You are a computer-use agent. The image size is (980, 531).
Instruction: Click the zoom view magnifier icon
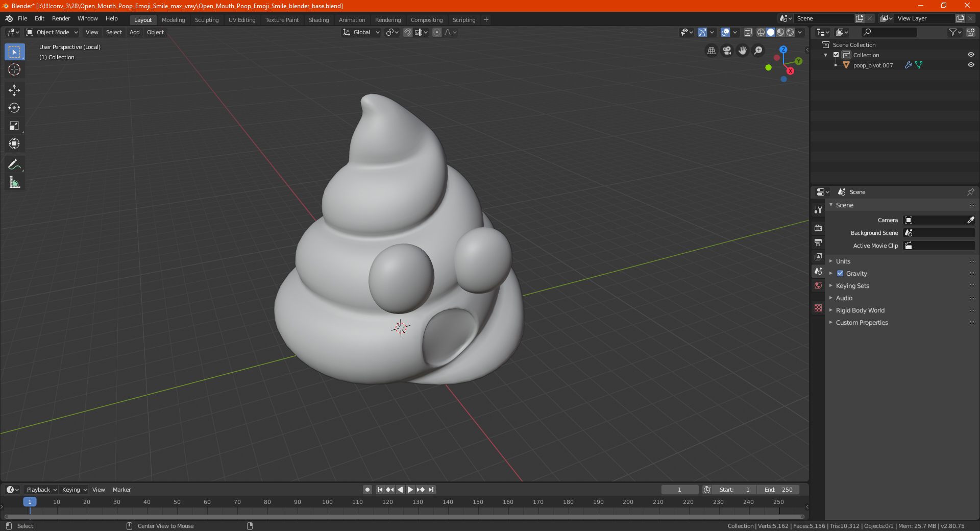pos(758,51)
